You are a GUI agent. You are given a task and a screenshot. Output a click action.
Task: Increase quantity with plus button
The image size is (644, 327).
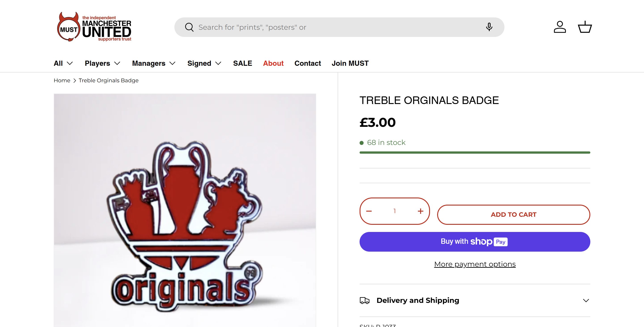click(x=420, y=211)
